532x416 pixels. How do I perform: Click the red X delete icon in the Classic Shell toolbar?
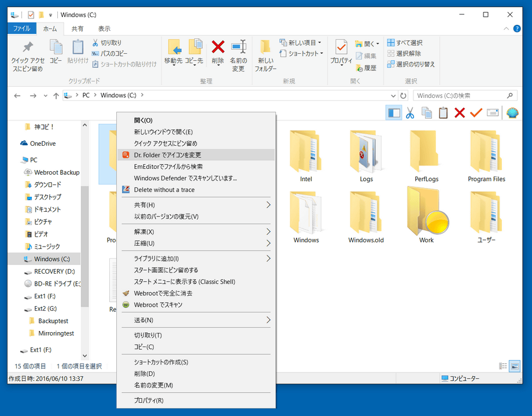click(459, 112)
